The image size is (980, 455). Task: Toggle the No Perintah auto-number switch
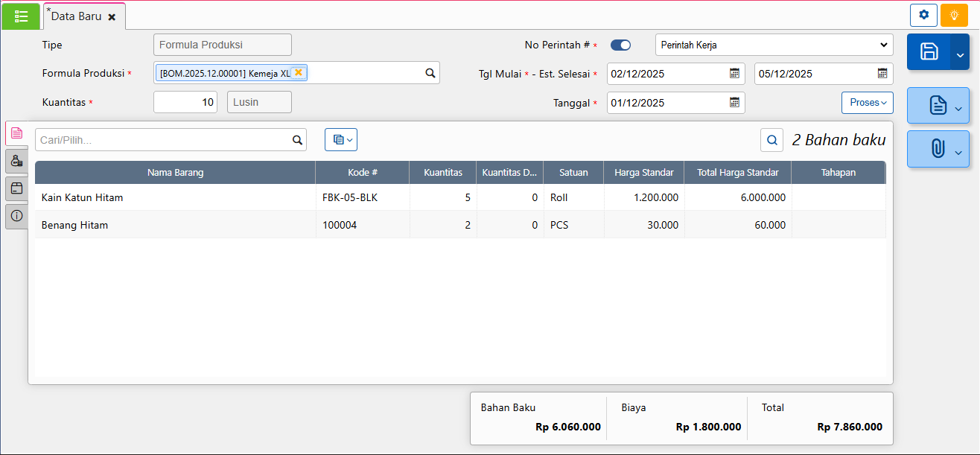(x=620, y=45)
